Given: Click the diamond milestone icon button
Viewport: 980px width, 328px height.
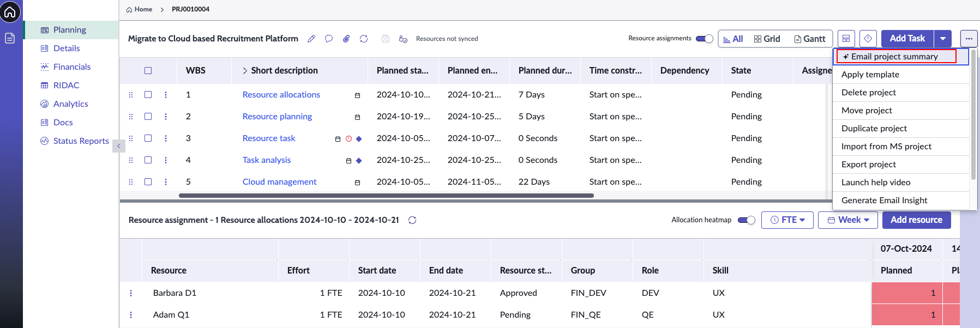Looking at the screenshot, I should [868, 39].
